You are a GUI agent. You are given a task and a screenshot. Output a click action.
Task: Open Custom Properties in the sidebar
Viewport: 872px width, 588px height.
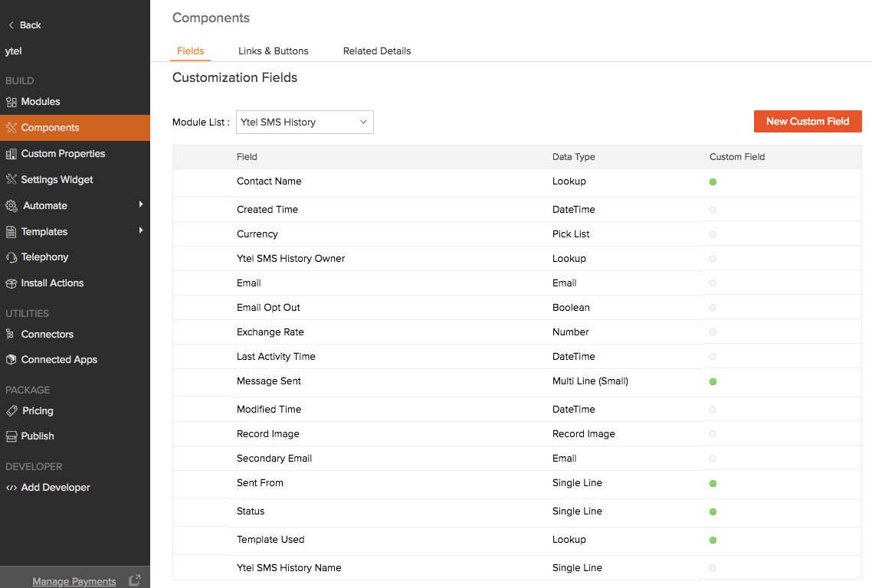(63, 154)
